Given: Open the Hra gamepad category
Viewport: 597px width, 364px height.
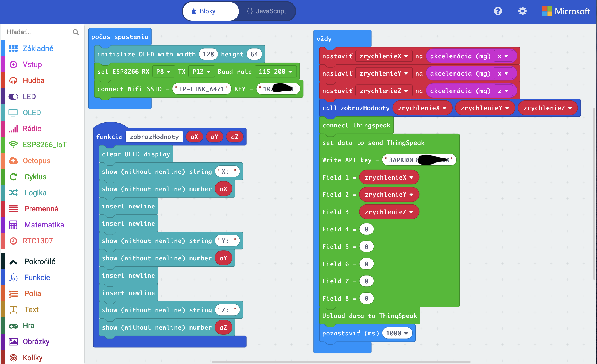Looking at the screenshot, I should [28, 326].
